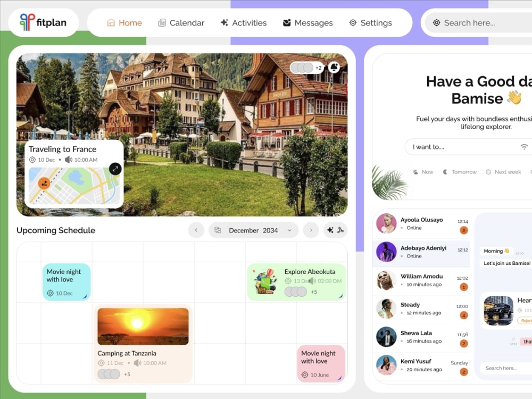Click the Let's join us Bamise! message
The width and height of the screenshot is (532, 399).
click(506, 263)
